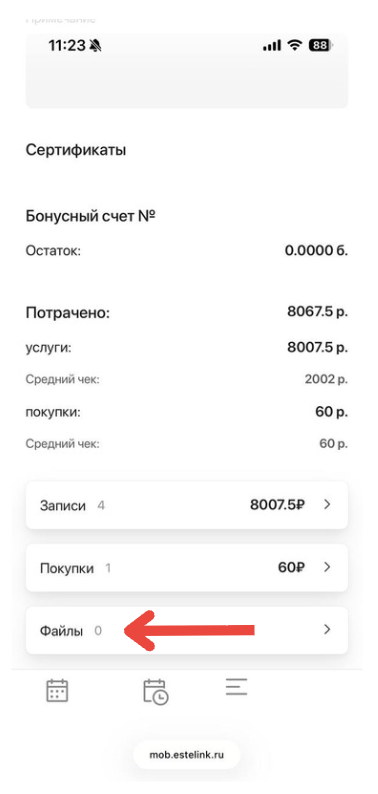The height and width of the screenshot is (794, 378).
Task: Open the Покупки list card
Action: click(x=186, y=568)
